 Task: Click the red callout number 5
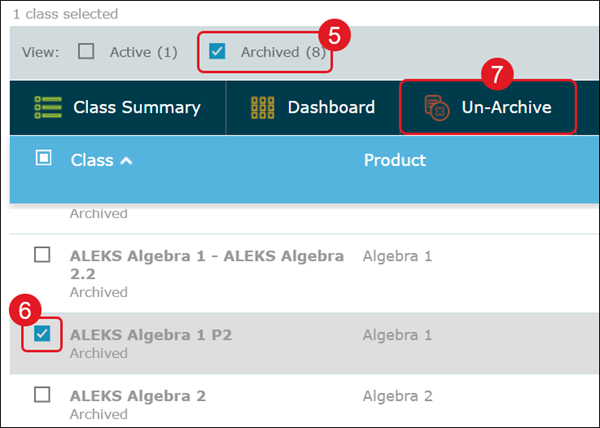click(334, 35)
